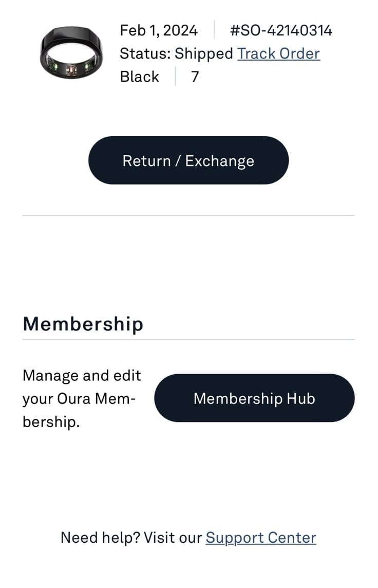This screenshot has width=378, height=588.
Task: Click the Feb 1, 2024 order date
Action: point(159,30)
